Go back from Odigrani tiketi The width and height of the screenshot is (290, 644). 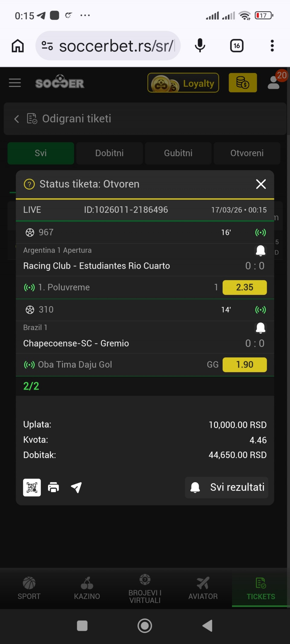17,119
